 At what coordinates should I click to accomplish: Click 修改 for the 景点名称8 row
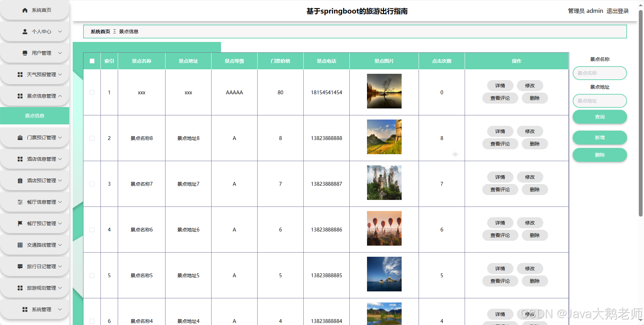click(x=530, y=131)
